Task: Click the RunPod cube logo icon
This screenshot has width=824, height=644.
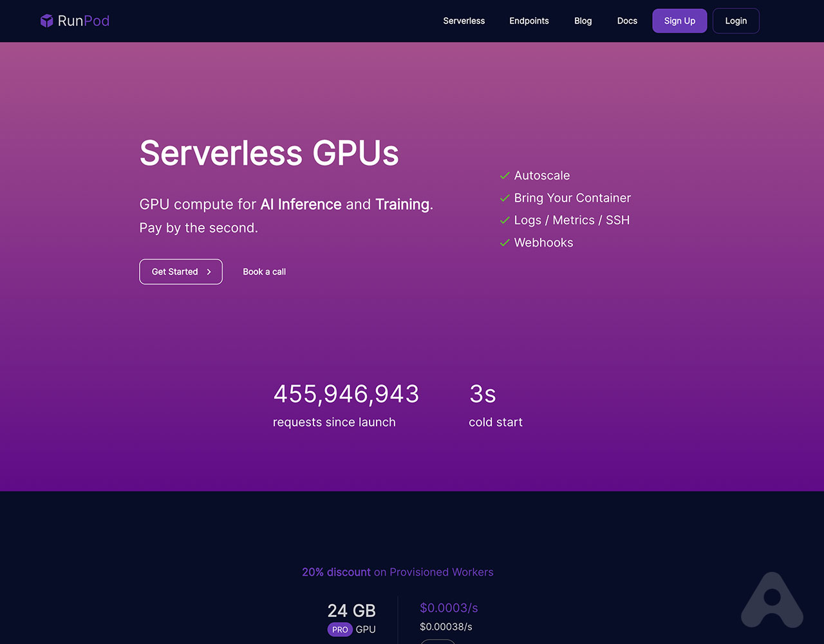Action: coord(47,21)
